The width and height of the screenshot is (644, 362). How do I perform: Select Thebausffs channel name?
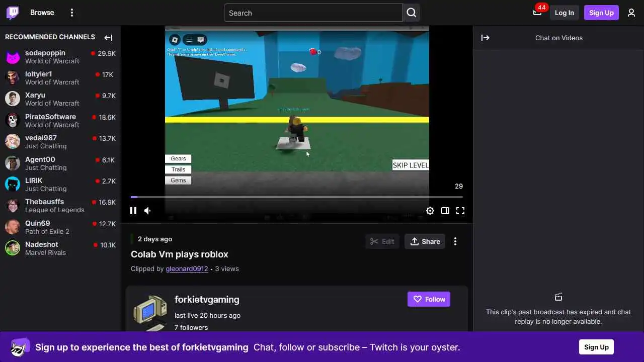click(45, 202)
